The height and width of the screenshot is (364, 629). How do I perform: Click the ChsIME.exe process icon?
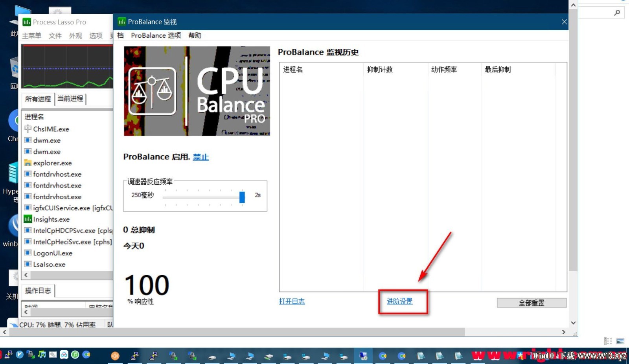(x=28, y=129)
